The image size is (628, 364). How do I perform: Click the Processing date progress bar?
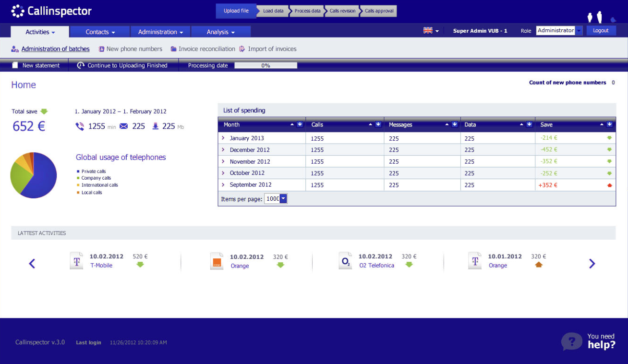click(x=266, y=65)
